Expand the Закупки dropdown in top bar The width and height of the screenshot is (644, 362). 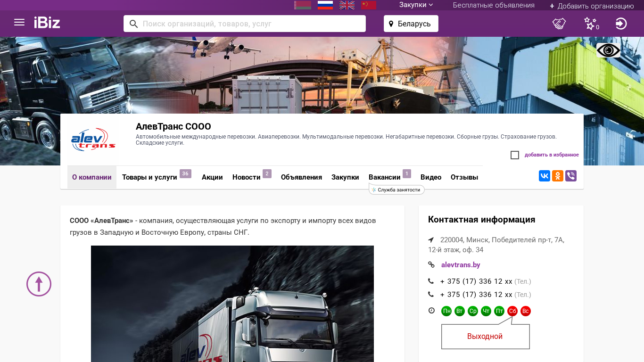(416, 5)
